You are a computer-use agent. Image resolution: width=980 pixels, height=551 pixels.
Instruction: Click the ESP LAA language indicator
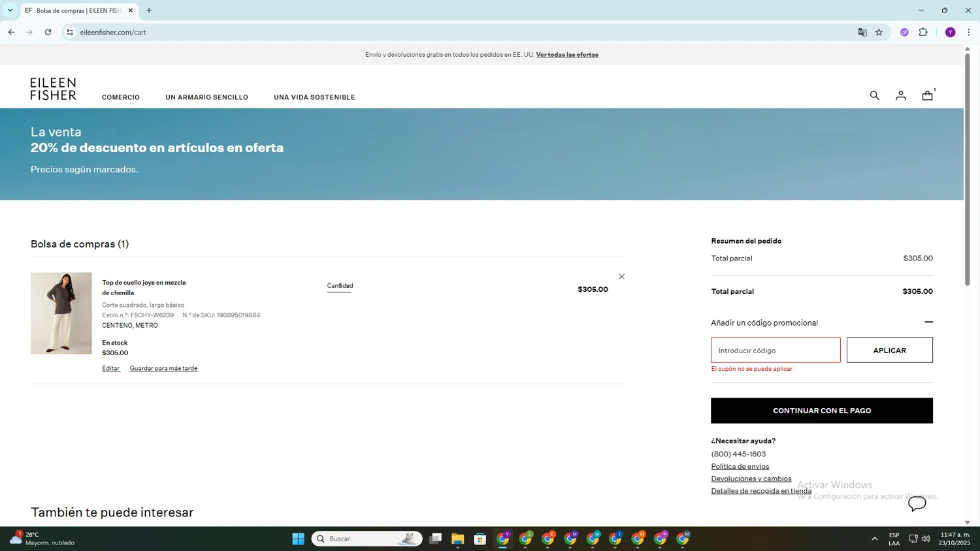pyautogui.click(x=894, y=539)
